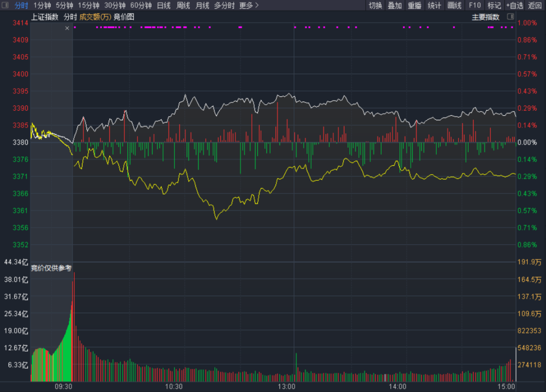
Task: Click the 竞价仅供参考 notice text
Action: click(x=51, y=268)
